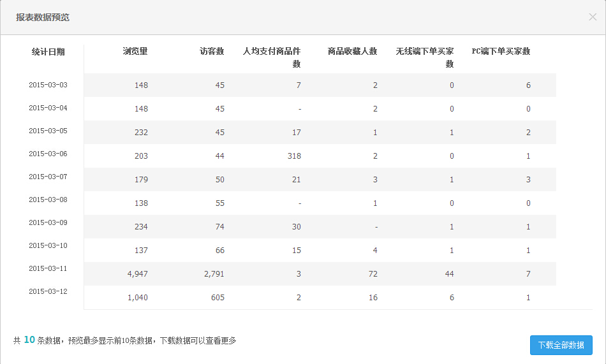Click 浏览量 value 4,947
The height and width of the screenshot is (364, 606).
tap(138, 274)
